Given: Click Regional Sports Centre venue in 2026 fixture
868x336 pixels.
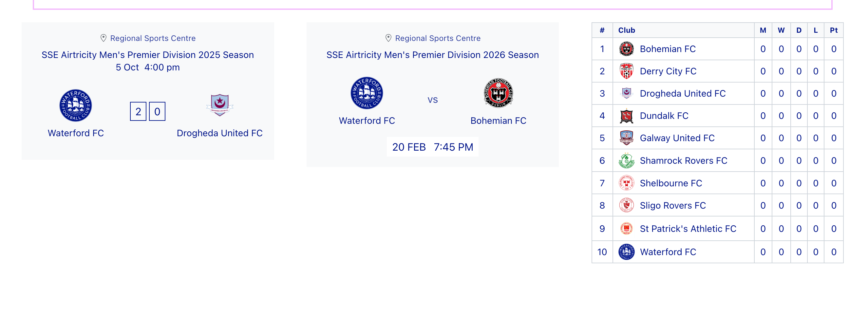Looking at the screenshot, I should point(437,38).
